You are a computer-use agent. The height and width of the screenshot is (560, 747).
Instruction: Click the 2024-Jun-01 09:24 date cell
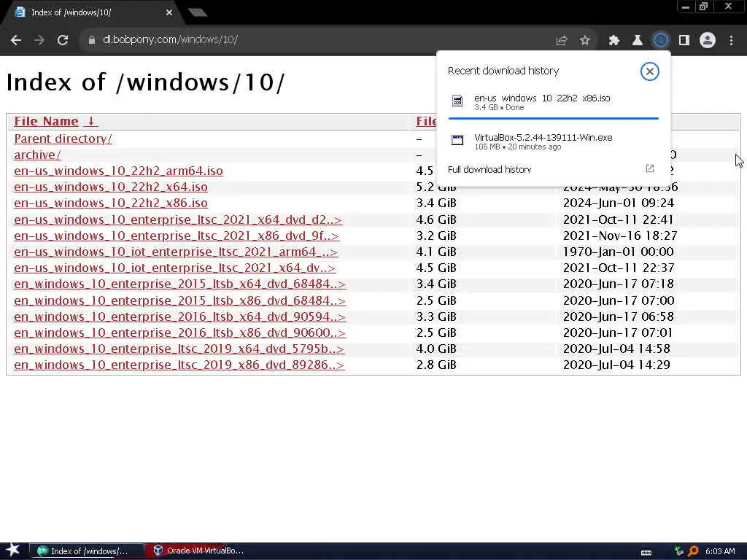618,203
